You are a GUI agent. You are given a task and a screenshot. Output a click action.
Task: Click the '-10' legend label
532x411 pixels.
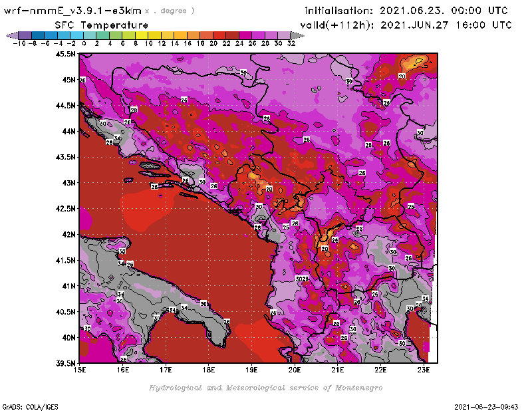19,43
